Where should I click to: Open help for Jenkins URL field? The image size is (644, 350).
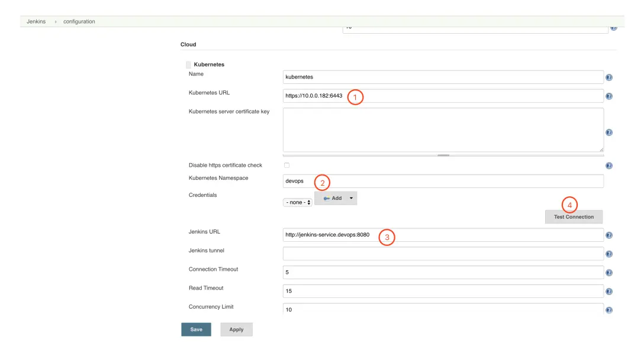click(608, 235)
